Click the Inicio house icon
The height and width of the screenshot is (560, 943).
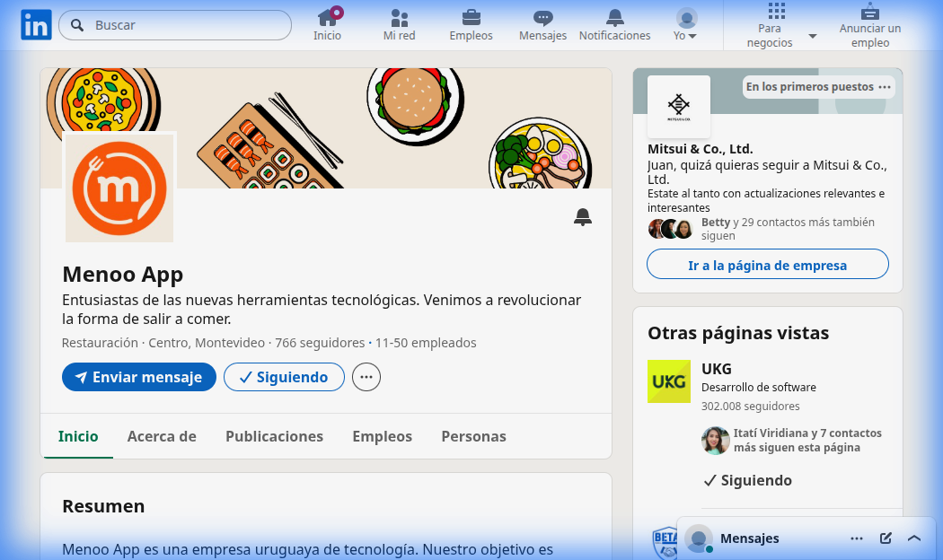pyautogui.click(x=327, y=17)
